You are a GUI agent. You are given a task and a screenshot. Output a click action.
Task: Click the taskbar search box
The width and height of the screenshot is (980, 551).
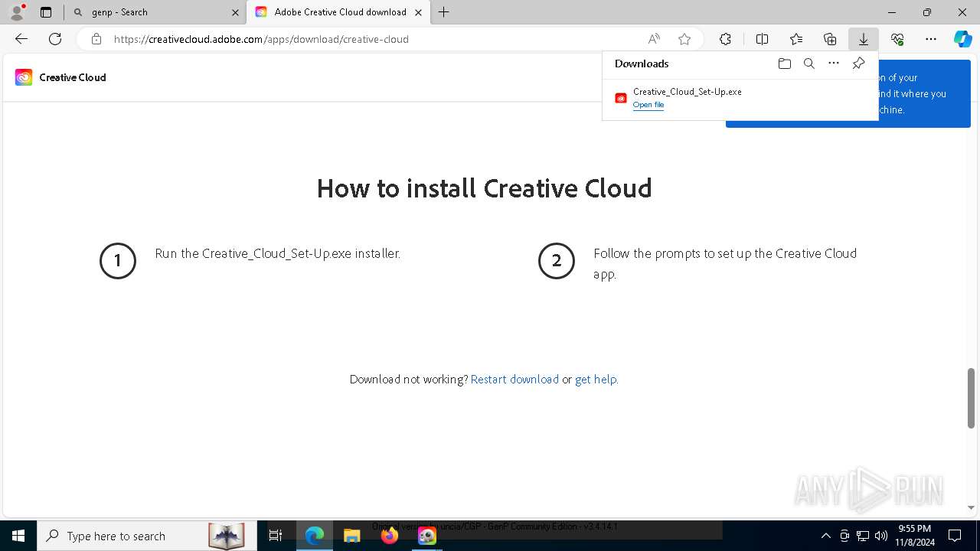(x=147, y=536)
